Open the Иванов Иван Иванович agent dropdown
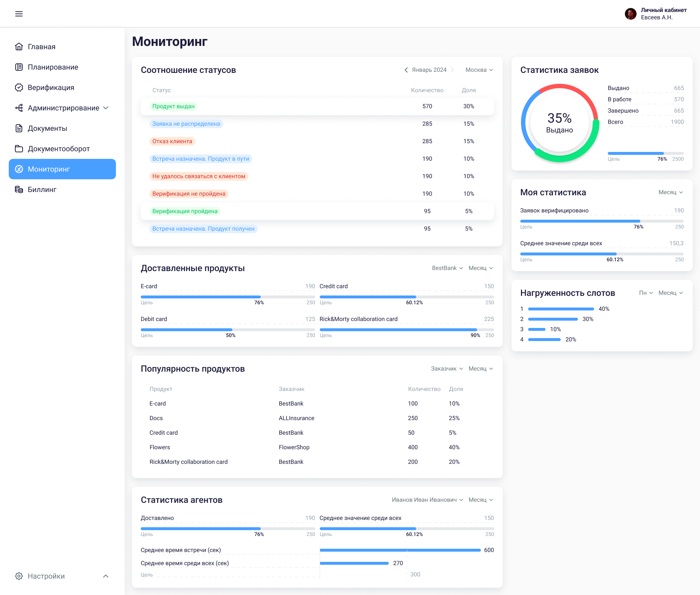Viewport: 700px width, 595px height. pyautogui.click(x=427, y=500)
